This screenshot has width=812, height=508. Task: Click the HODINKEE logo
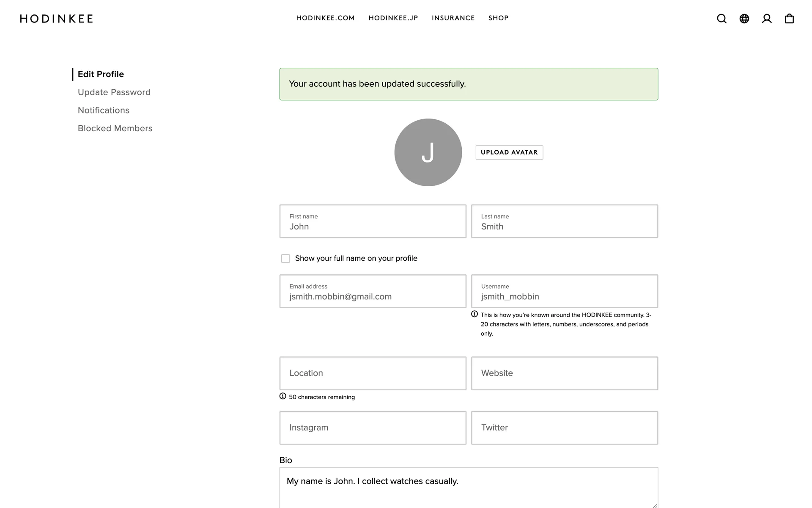[x=56, y=19]
